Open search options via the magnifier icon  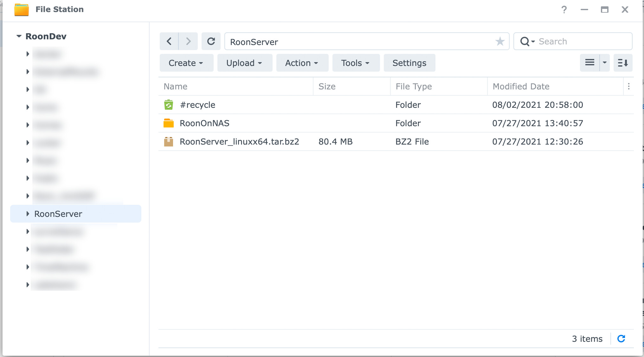527,42
